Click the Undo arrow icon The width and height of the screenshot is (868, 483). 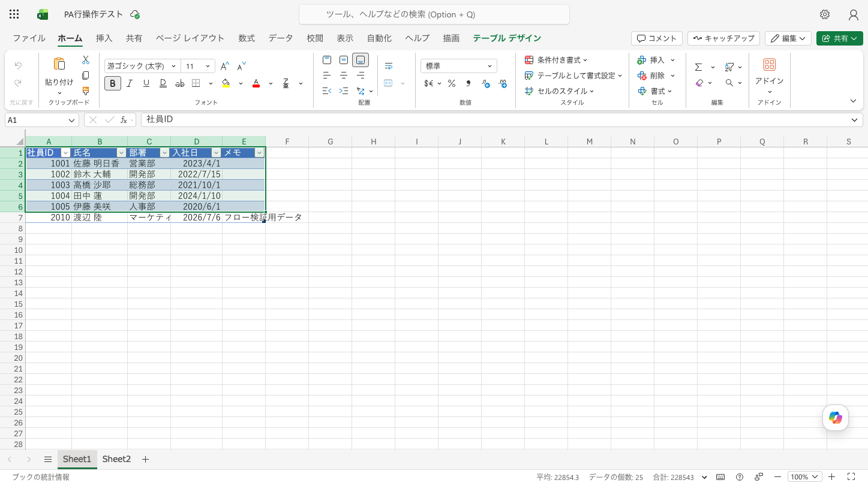(18, 66)
